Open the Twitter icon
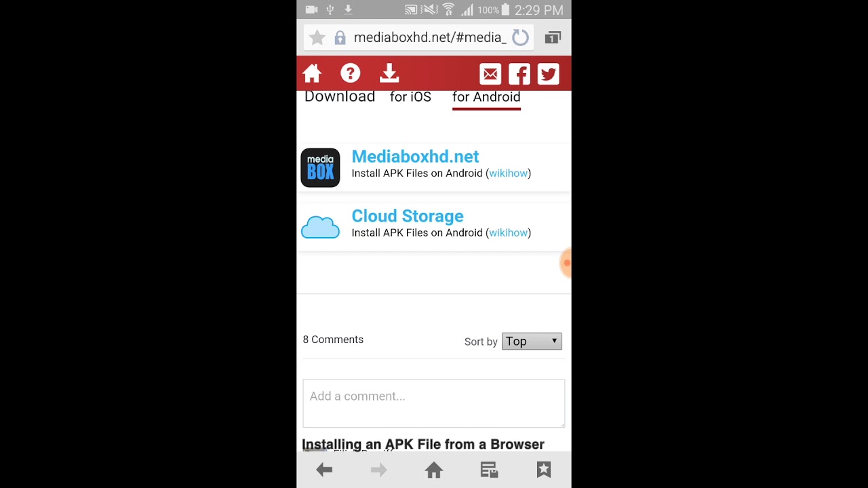Image resolution: width=868 pixels, height=488 pixels. (x=549, y=74)
